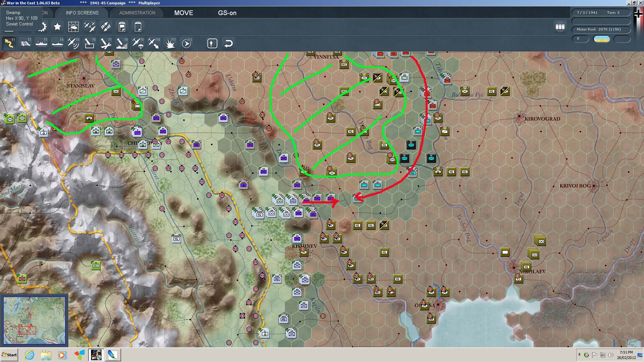Screen dimensions: 644x362
Task: Click the German Iron Cross side flag
Action: (x=638, y=14)
